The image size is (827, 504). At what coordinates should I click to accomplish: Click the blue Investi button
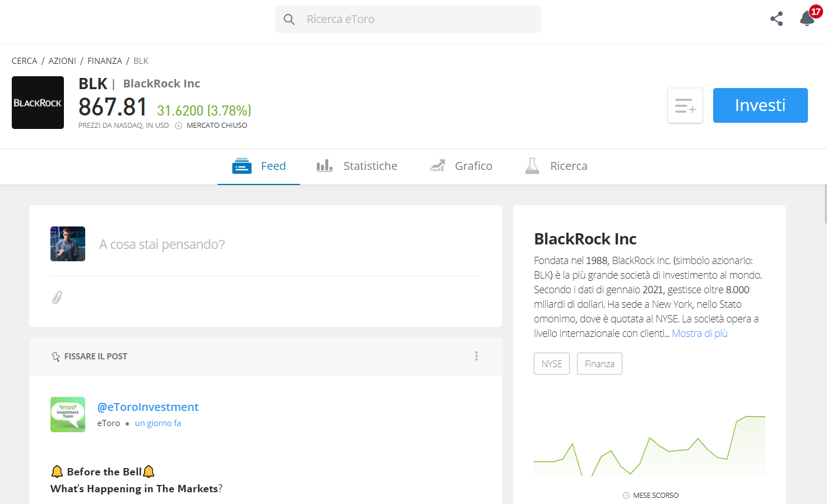tap(760, 105)
